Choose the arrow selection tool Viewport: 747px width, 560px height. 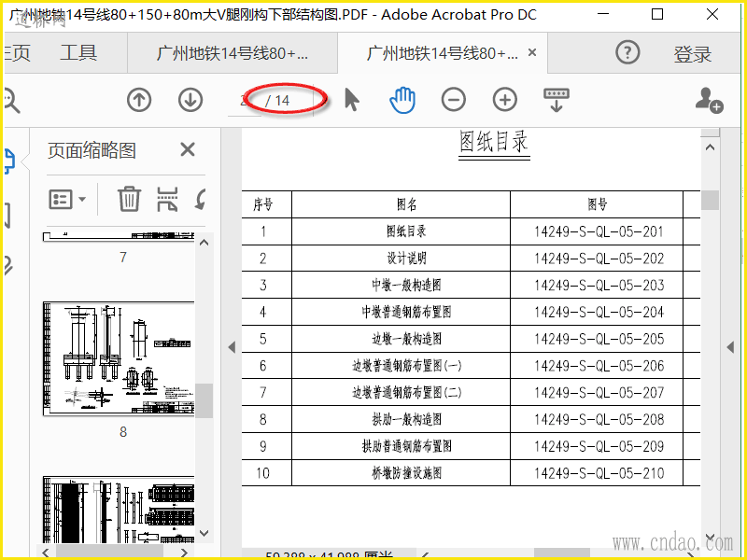click(352, 101)
